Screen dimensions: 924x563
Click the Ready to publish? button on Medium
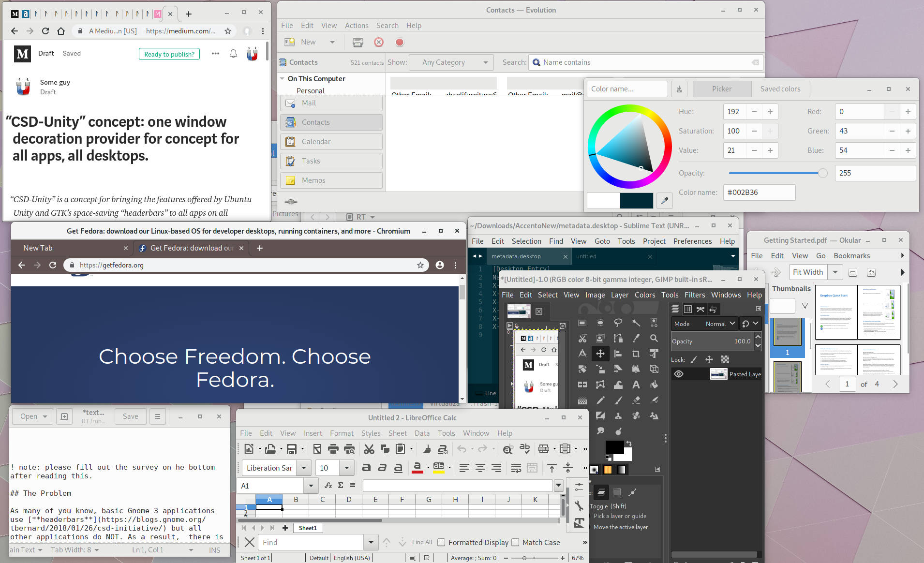click(x=169, y=54)
